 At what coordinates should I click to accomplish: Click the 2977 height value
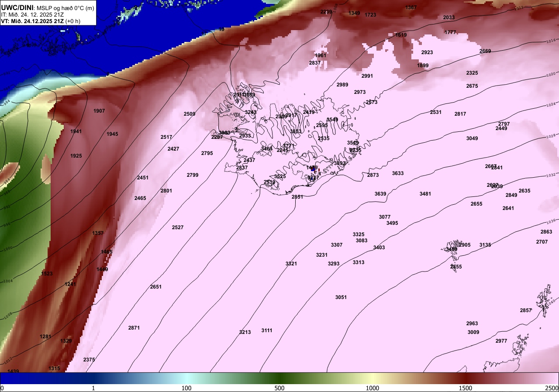coord(501,341)
